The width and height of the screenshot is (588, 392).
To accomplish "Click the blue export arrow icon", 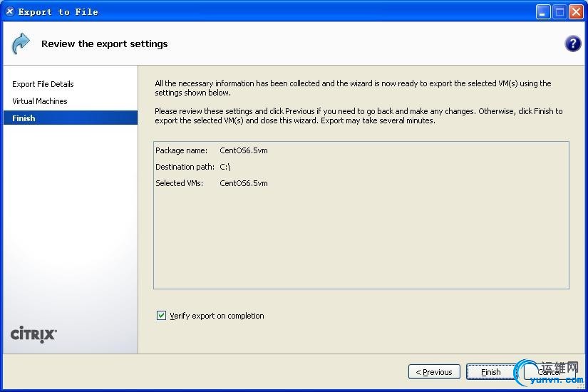I will click(x=21, y=43).
